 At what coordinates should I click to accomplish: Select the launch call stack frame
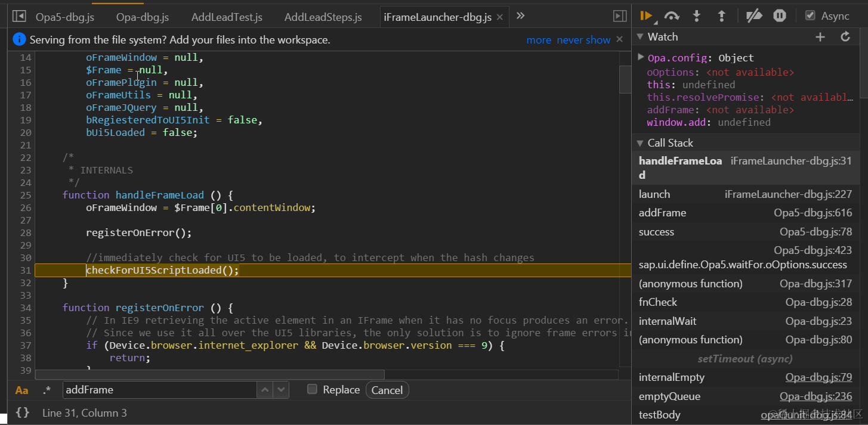745,194
